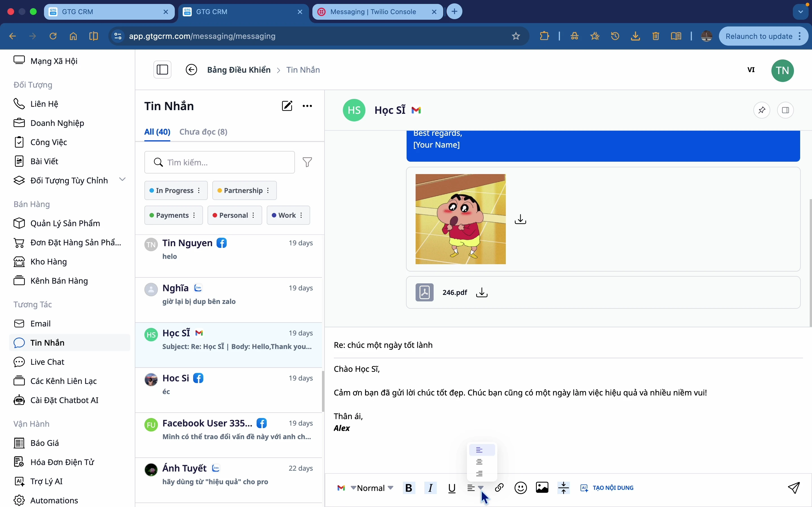Screen dimensions: 812x507
Task: Toggle italic formatting
Action: tap(431, 488)
